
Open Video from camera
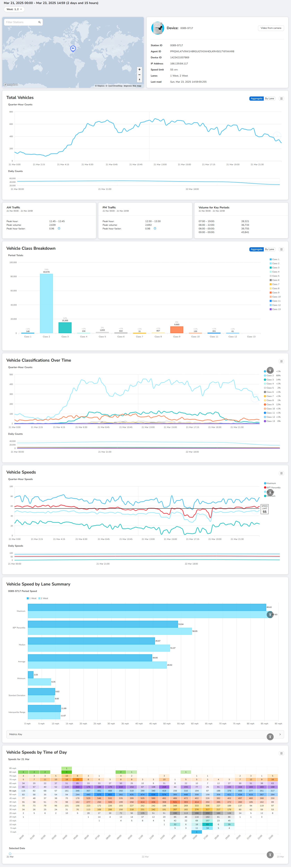[x=271, y=28]
